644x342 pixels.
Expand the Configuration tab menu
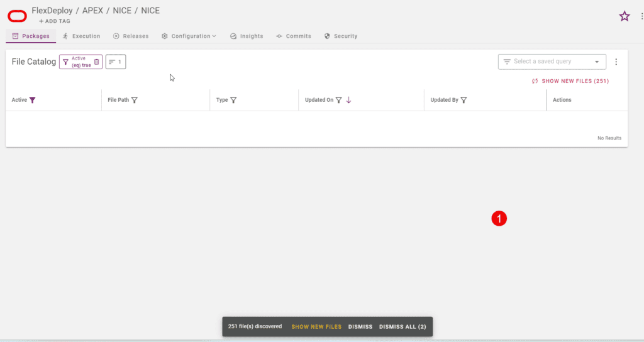coord(189,36)
